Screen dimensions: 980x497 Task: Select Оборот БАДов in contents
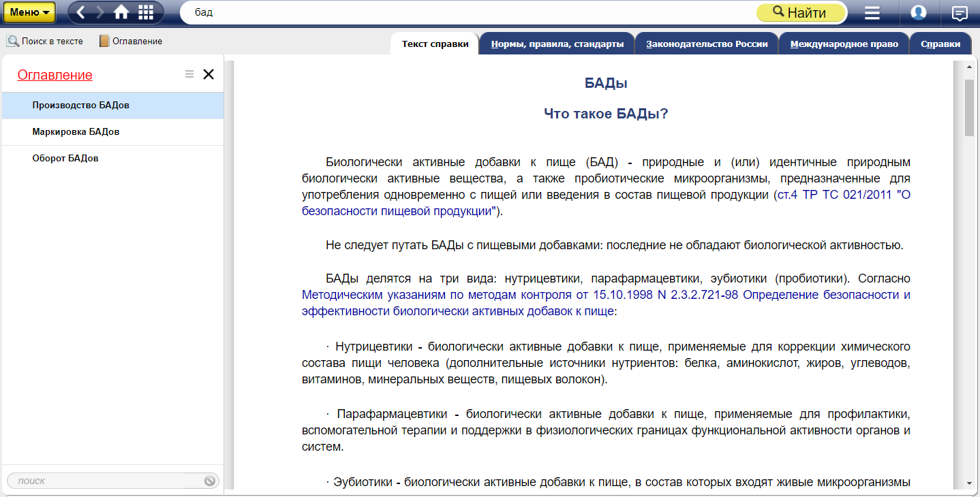click(x=112, y=159)
